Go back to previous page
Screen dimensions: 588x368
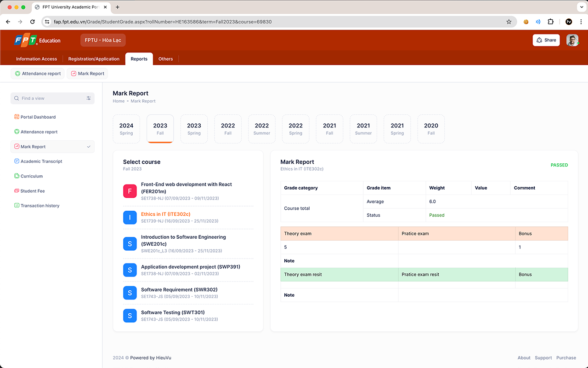pos(8,22)
